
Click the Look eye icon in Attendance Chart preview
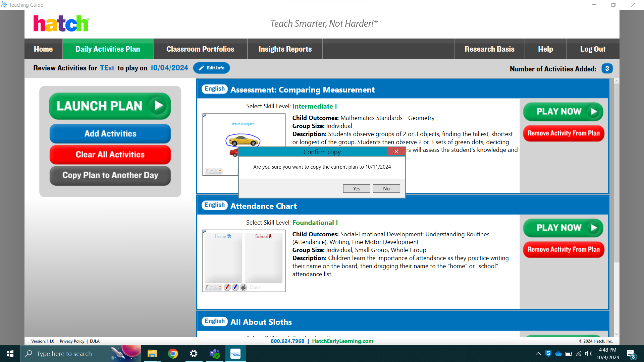click(x=211, y=287)
